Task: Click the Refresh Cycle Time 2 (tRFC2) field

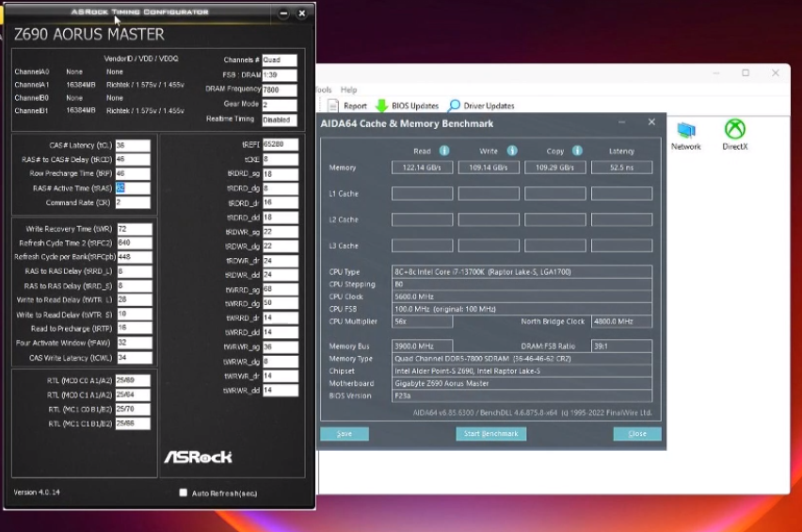Action: tap(135, 243)
